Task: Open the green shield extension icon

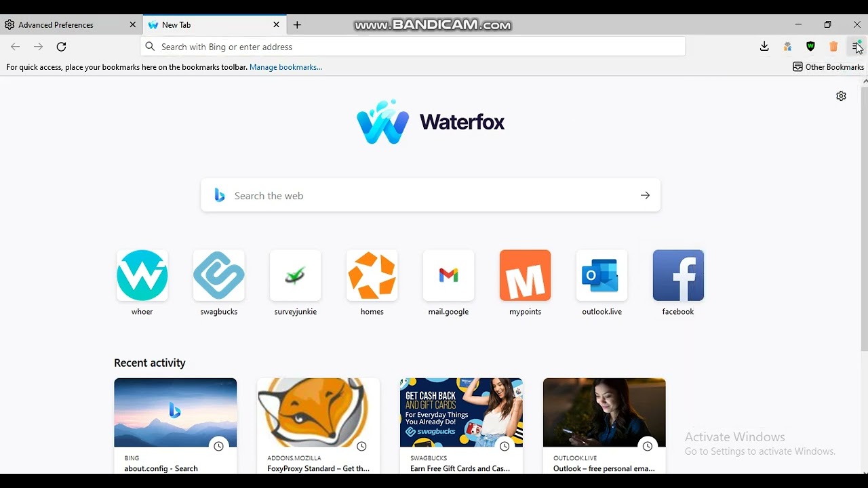Action: 810,47
